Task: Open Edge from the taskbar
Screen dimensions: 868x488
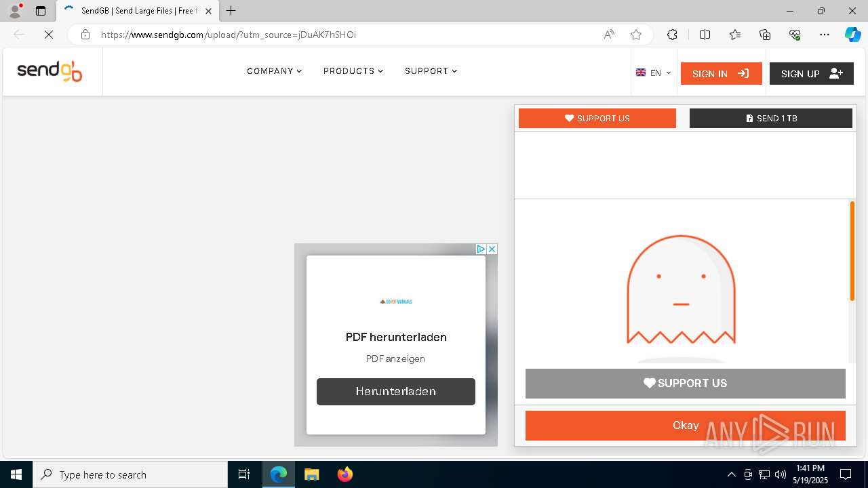Action: pyautogui.click(x=279, y=474)
